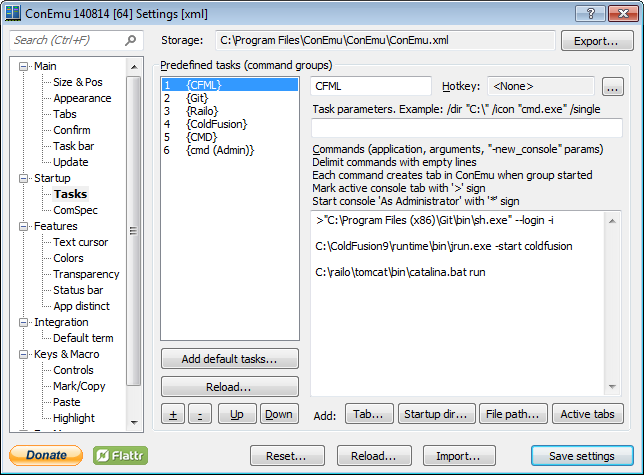This screenshot has width=644, height=475.
Task: Click the ConEmu title bar icon
Action: click(13, 14)
